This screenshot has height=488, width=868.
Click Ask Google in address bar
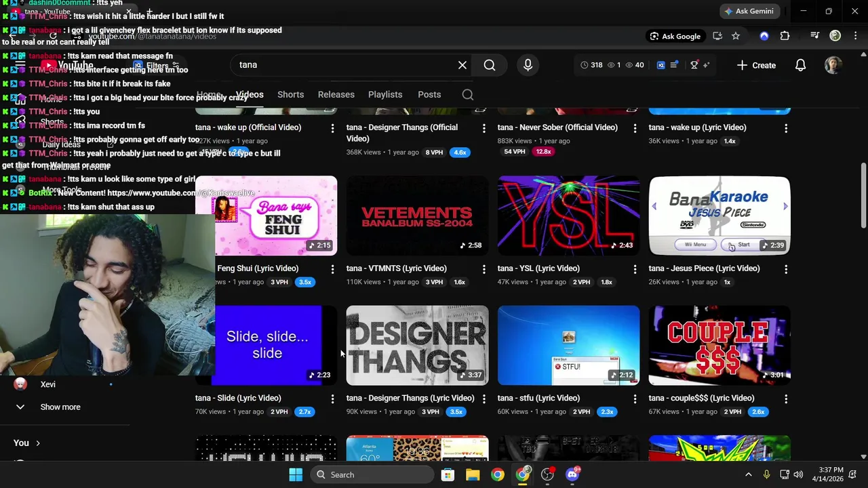point(675,36)
